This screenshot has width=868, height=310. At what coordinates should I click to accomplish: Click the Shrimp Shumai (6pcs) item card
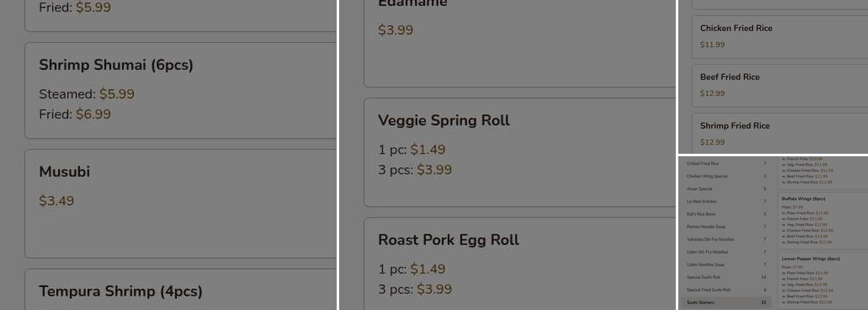(180, 91)
